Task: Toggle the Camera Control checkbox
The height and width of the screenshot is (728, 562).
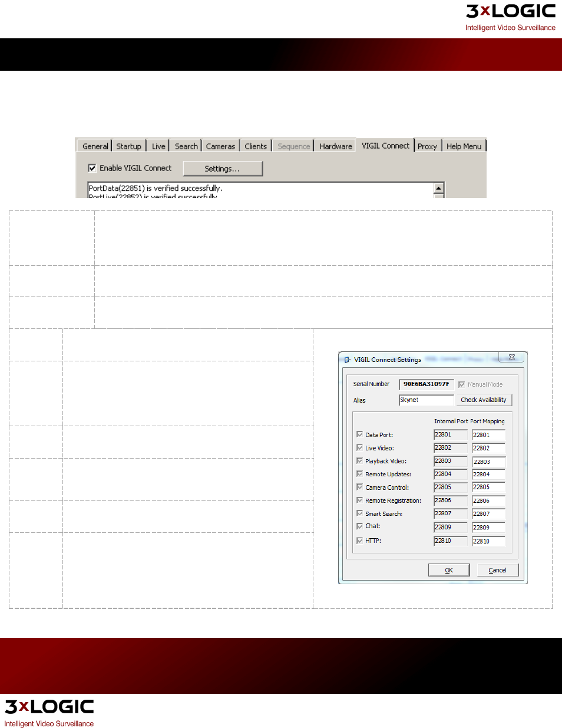Action: pos(359,487)
